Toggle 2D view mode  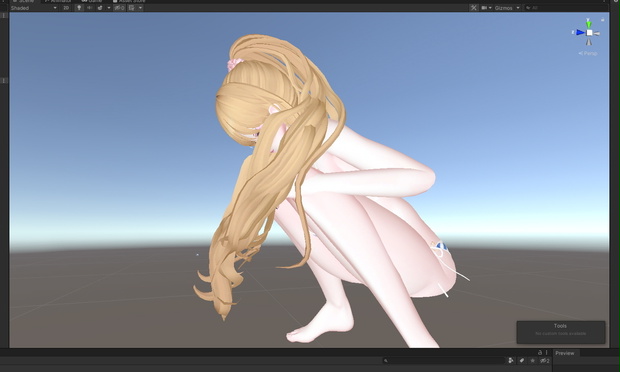(66, 8)
